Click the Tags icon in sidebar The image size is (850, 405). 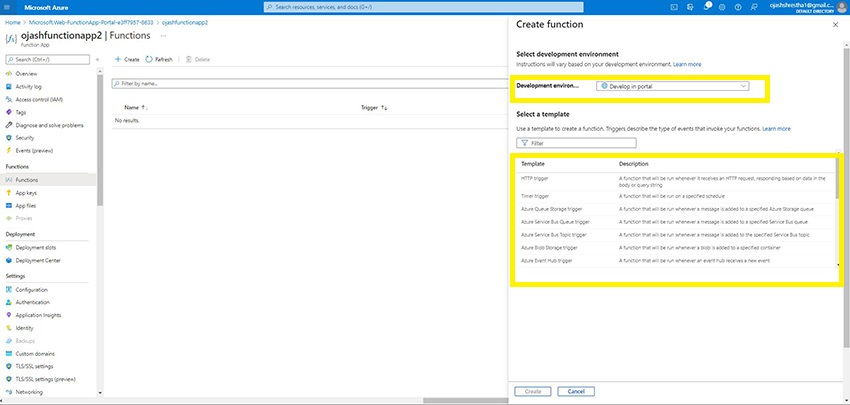[x=9, y=112]
